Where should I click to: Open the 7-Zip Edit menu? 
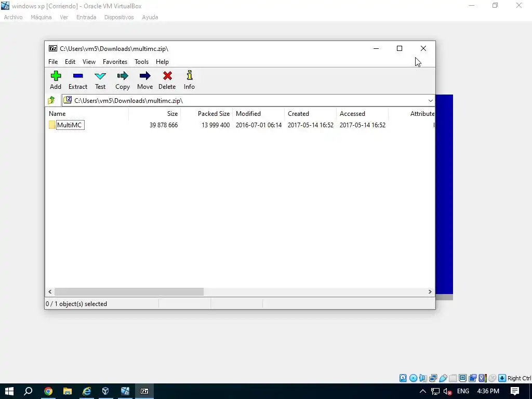pos(70,62)
